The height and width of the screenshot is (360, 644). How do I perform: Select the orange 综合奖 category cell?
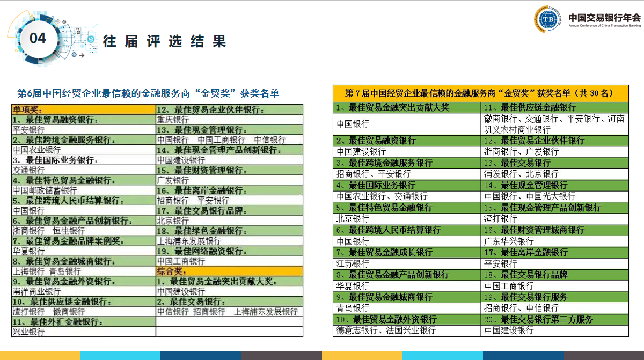click(x=229, y=271)
